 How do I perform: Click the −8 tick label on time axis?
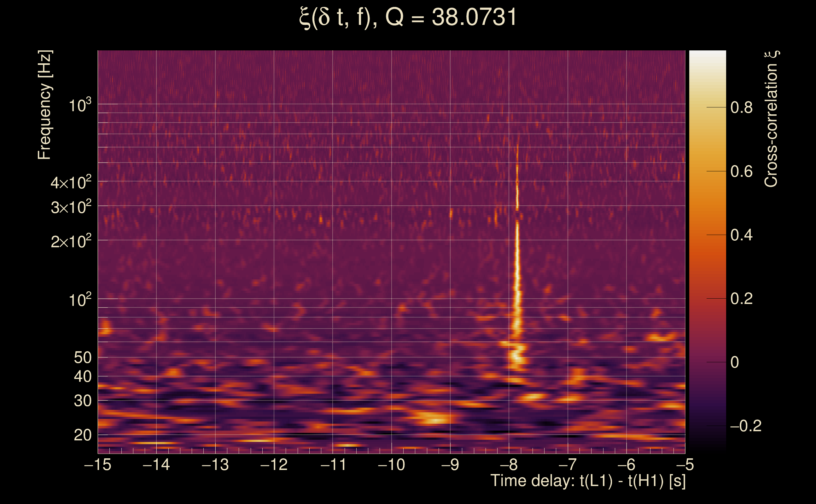[x=508, y=465]
